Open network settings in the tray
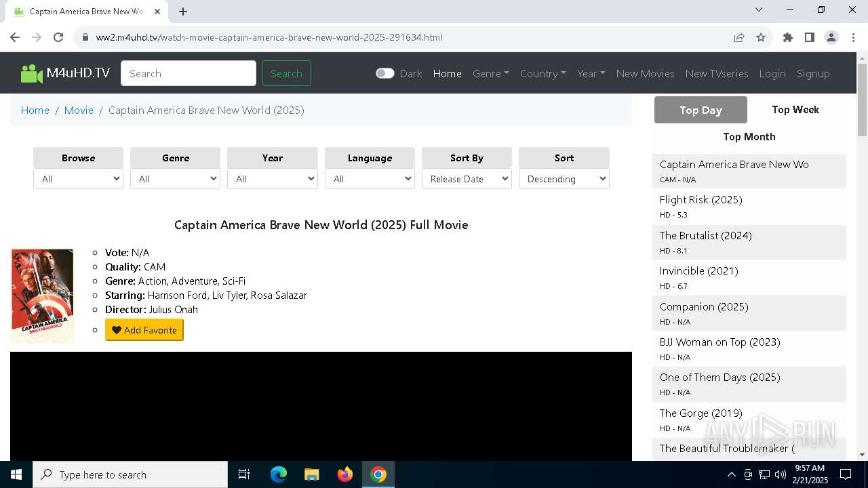 (764, 474)
